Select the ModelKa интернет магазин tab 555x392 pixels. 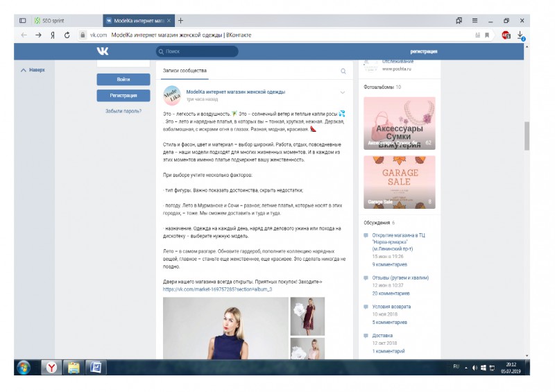(139, 21)
